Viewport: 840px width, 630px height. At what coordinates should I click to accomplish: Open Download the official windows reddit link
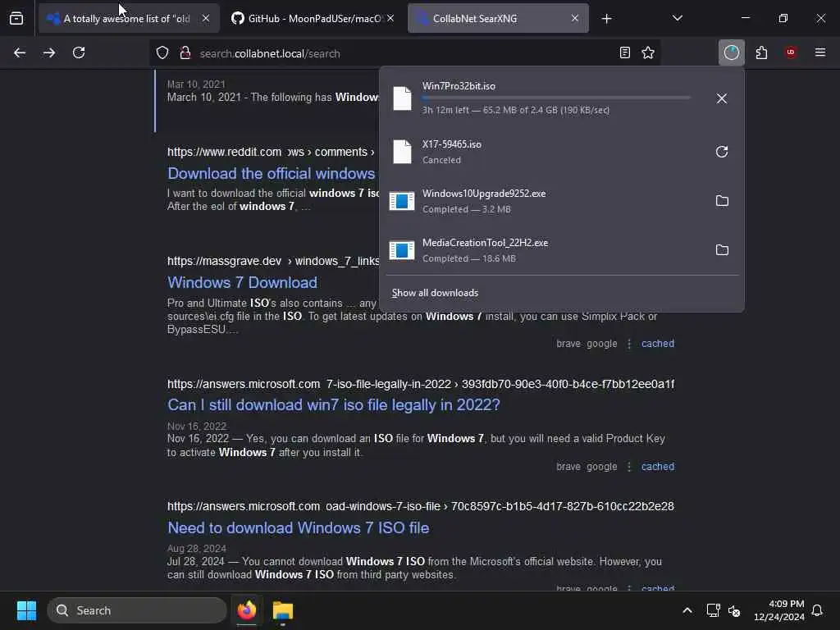tap(271, 174)
